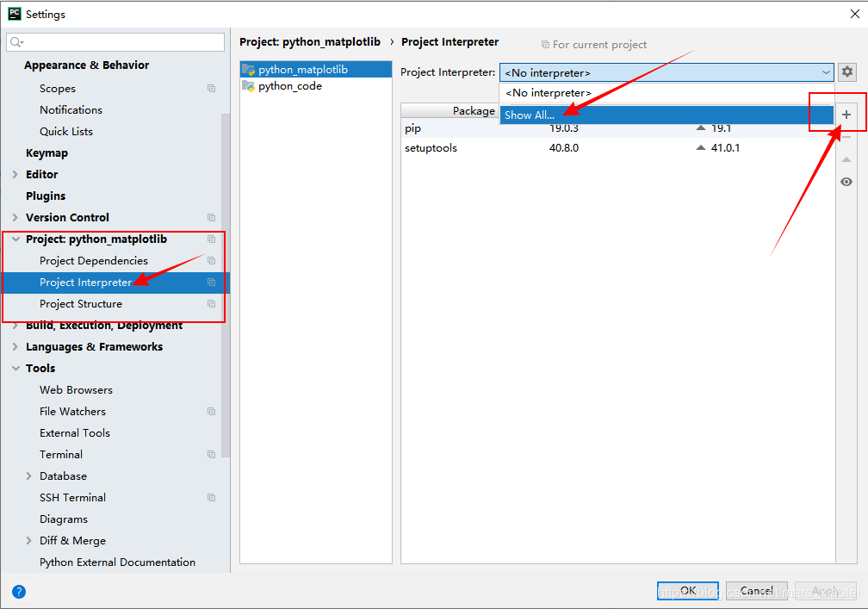Click the project icon beside Project Dependencies
This screenshot has width=868, height=609.
(x=211, y=261)
